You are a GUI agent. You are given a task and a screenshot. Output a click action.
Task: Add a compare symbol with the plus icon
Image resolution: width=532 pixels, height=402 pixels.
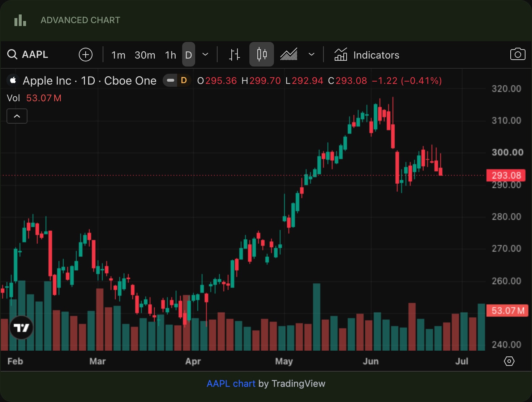coord(86,55)
